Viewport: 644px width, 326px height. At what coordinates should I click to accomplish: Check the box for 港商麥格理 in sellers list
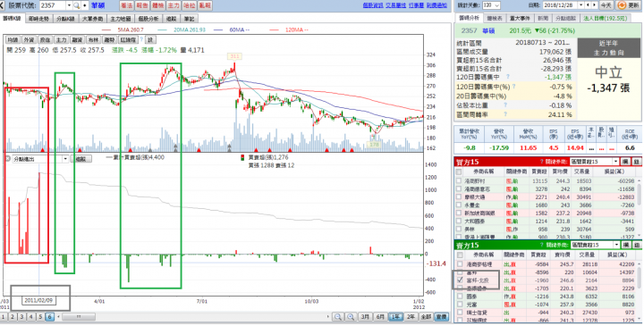click(460, 264)
